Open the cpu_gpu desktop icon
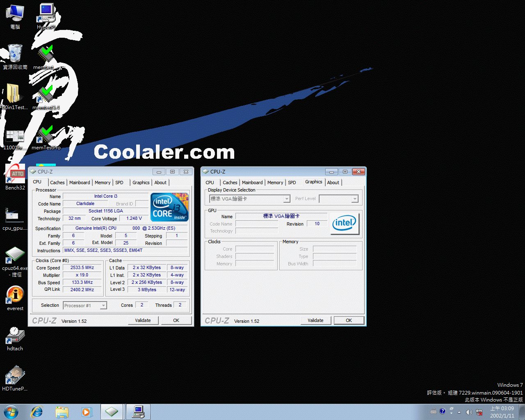This screenshot has width=525, height=420. pyautogui.click(x=15, y=218)
